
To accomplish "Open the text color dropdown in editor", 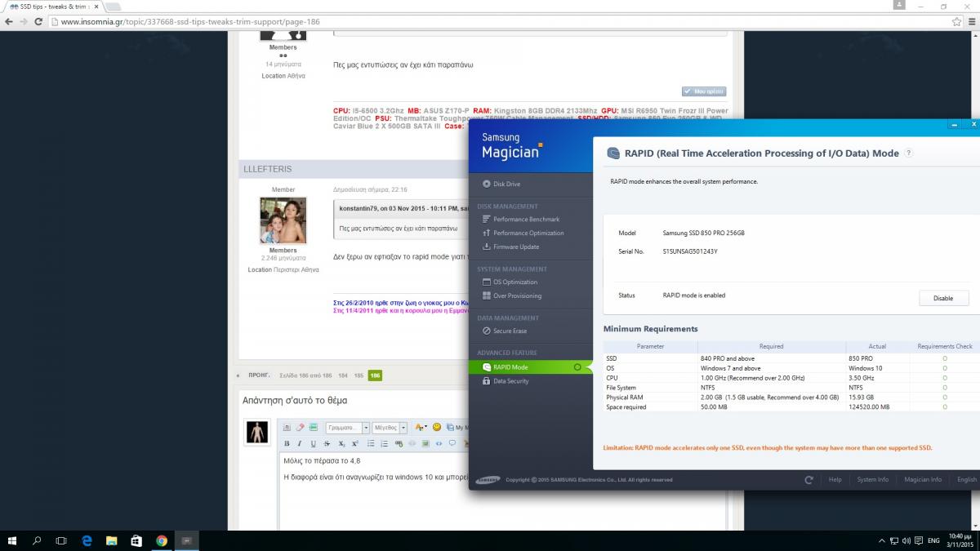I will coord(421,427).
